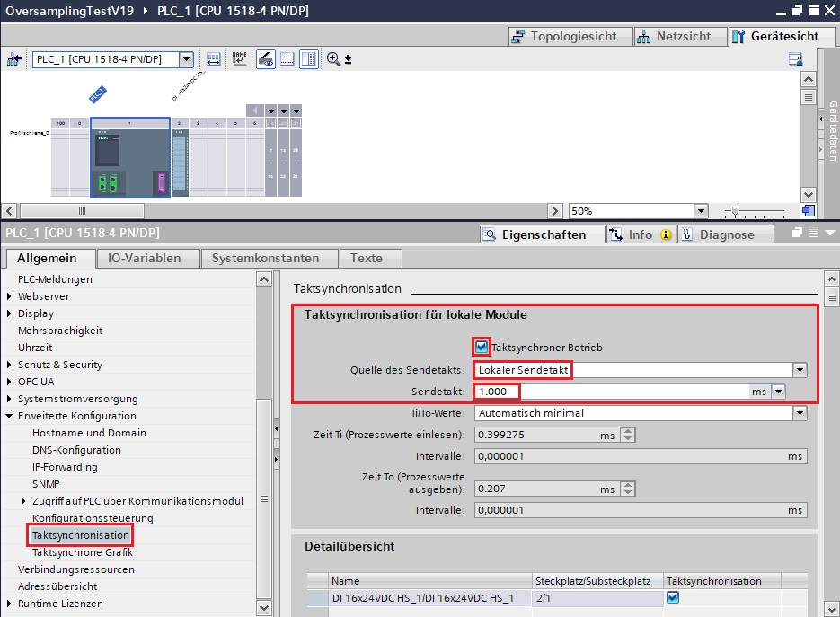Image resolution: width=840 pixels, height=617 pixels.
Task: Toggle Taktsynchronisation checkbox for DI 16x24VDC HS_1
Action: [672, 597]
